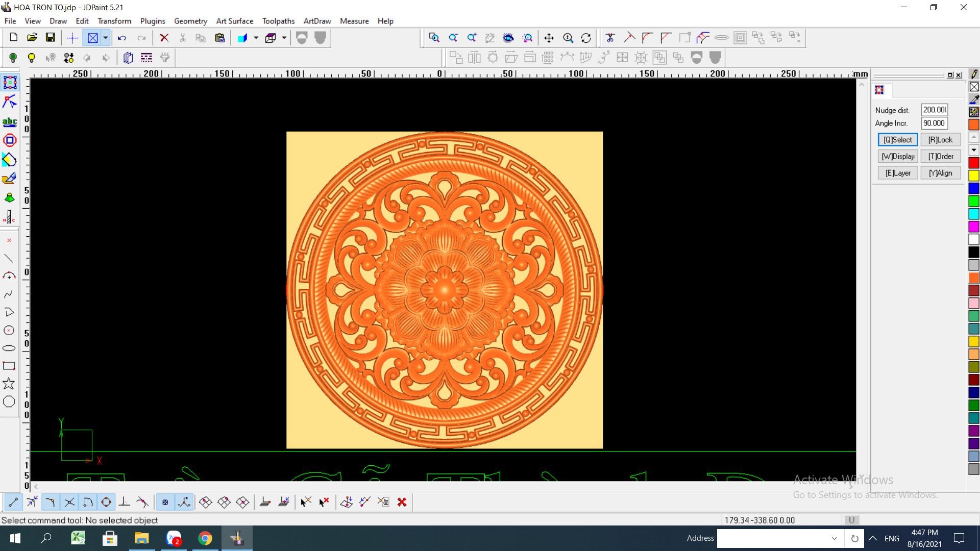The height and width of the screenshot is (551, 980).
Task: Click the wireframe box view icon
Action: [271, 38]
